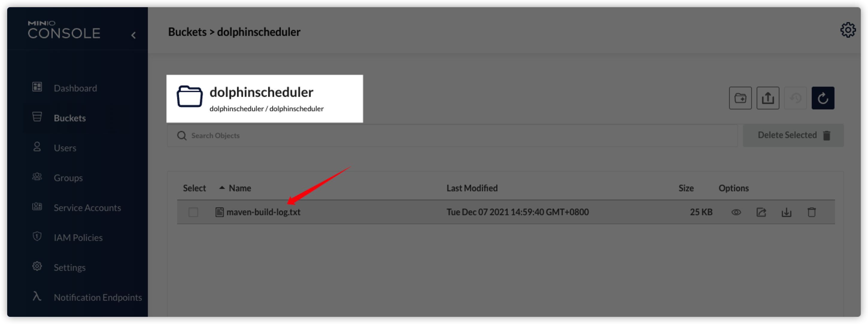Download maven-build-log.txt
The width and height of the screenshot is (868, 324).
tap(786, 212)
